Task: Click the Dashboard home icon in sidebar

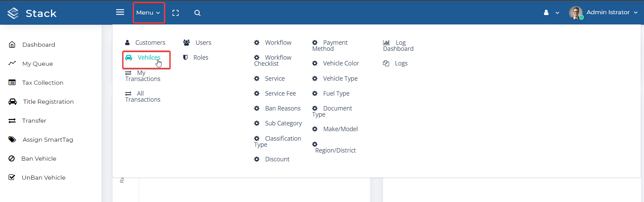Action: click(x=12, y=45)
